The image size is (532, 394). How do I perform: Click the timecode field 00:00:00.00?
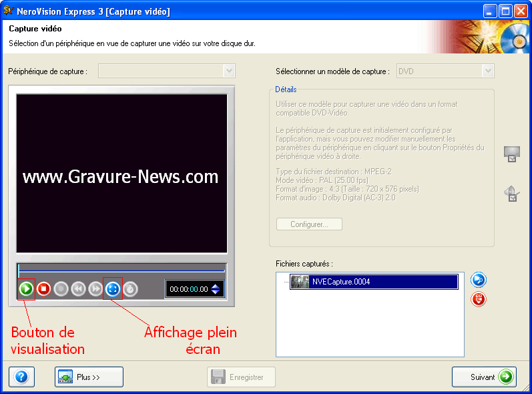coord(189,289)
